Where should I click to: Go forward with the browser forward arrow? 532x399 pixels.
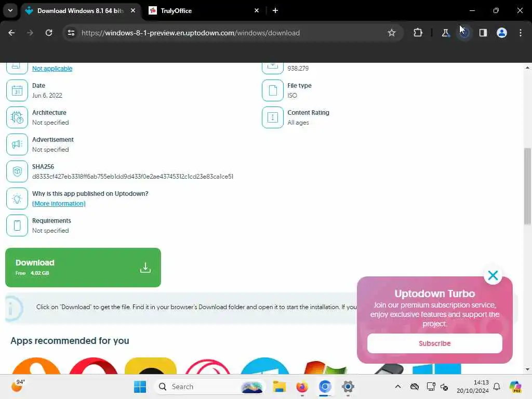click(30, 33)
